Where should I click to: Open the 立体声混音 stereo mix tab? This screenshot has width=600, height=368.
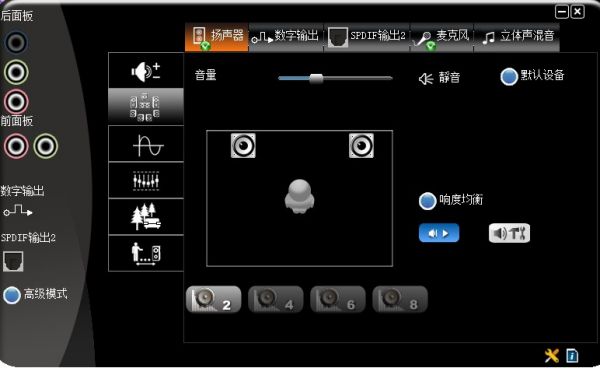(517, 37)
